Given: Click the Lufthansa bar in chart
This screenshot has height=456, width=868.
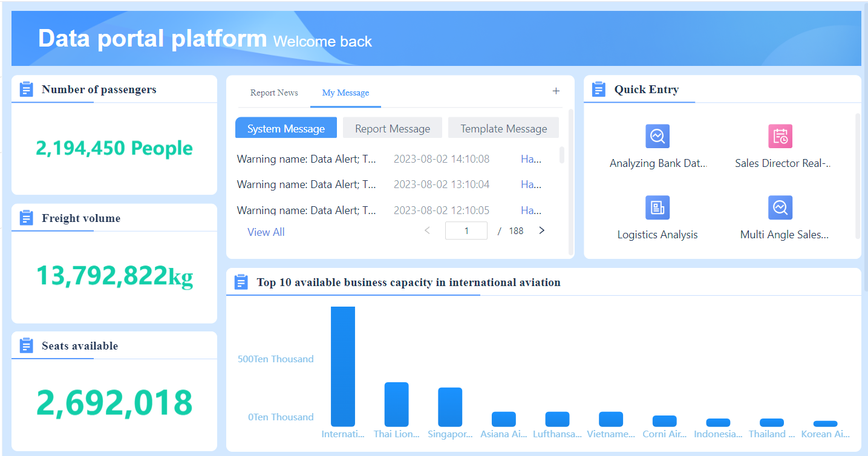Looking at the screenshot, I should [557, 419].
